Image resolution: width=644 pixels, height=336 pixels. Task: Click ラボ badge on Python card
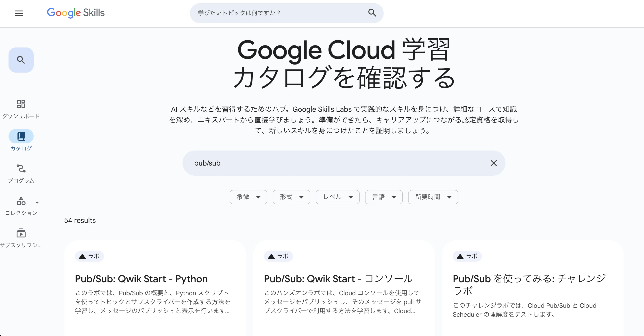point(89,256)
